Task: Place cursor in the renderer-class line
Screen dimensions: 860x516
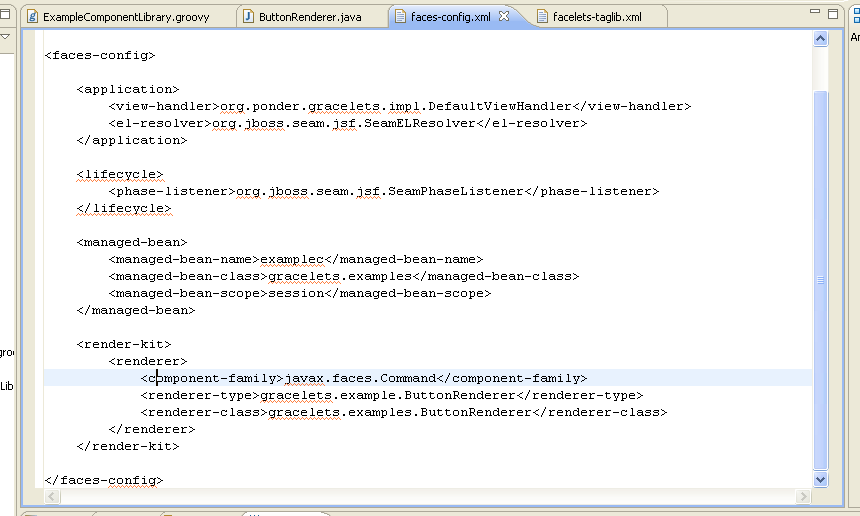Action: [400, 412]
